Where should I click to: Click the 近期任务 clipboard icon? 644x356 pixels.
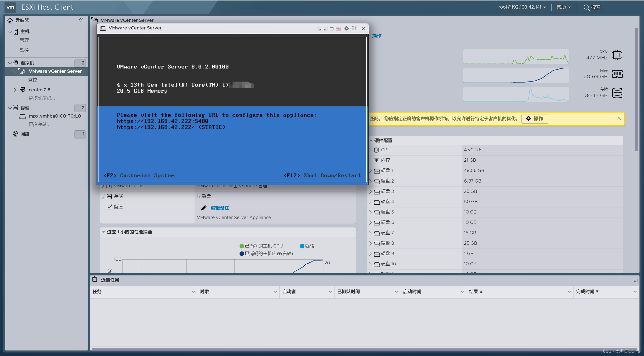point(95,279)
